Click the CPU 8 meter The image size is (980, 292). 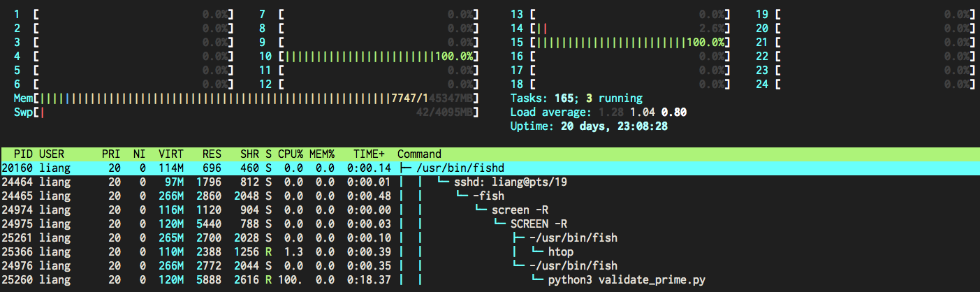(x=370, y=28)
